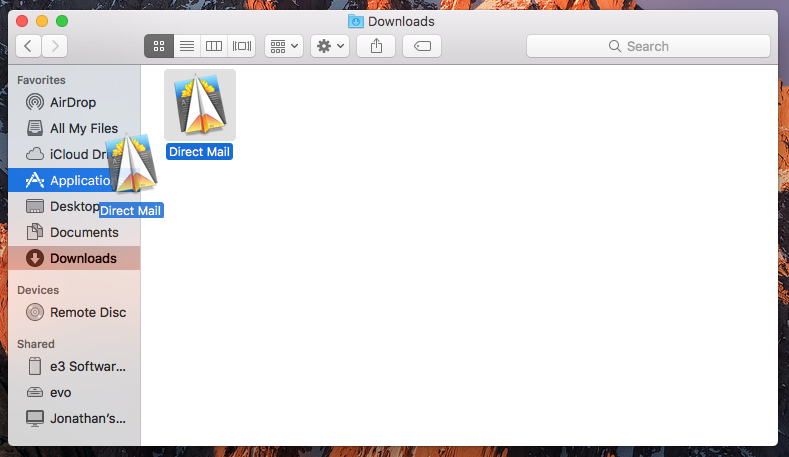Viewport: 789px width, 457px height.
Task: Click the e3 Softwar... tower icon
Action: coord(35,366)
